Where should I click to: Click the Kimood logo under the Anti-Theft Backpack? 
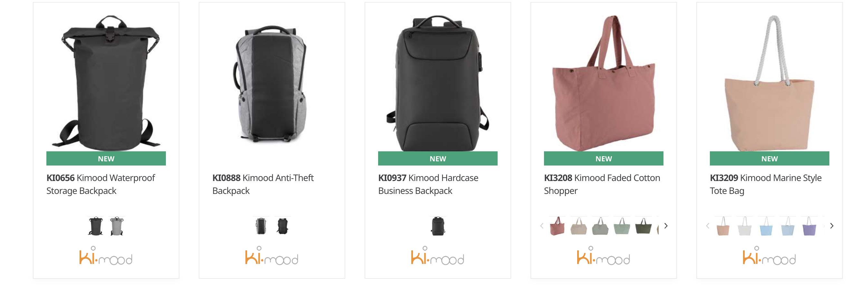[x=272, y=256]
